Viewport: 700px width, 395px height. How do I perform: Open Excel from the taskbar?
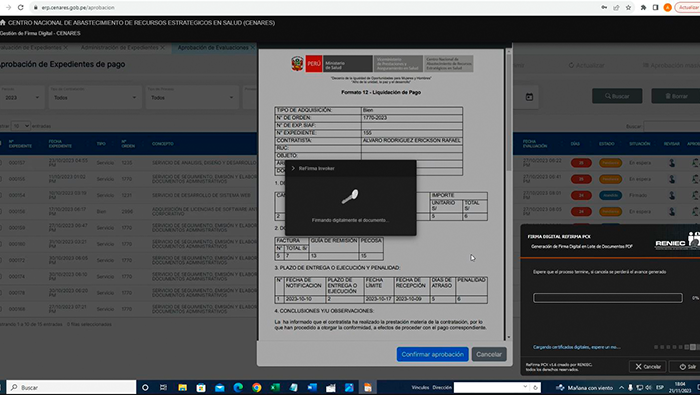(275, 387)
